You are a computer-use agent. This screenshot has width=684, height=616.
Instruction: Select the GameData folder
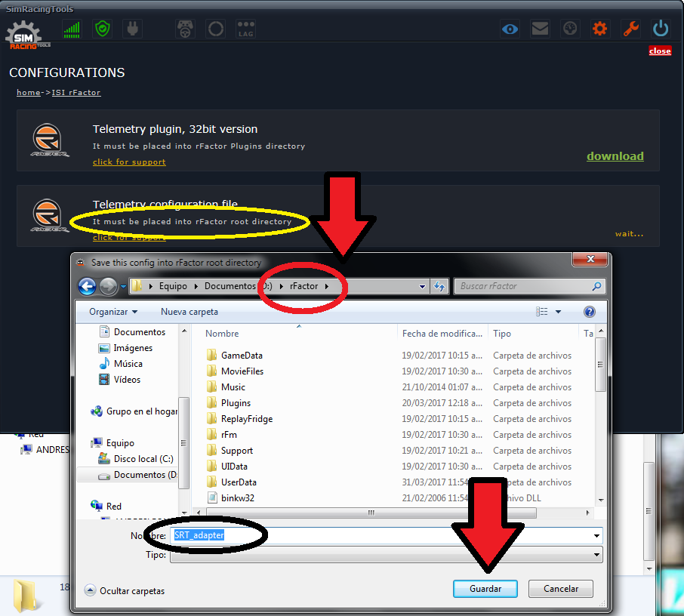tap(235, 356)
